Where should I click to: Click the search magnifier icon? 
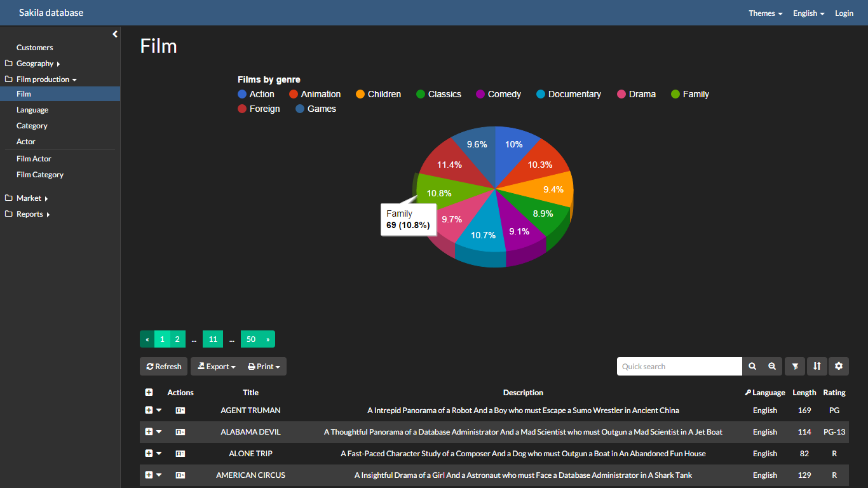(752, 367)
